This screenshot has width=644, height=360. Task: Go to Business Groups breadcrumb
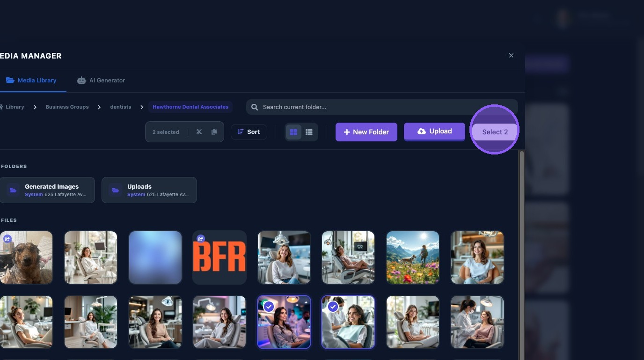point(67,107)
